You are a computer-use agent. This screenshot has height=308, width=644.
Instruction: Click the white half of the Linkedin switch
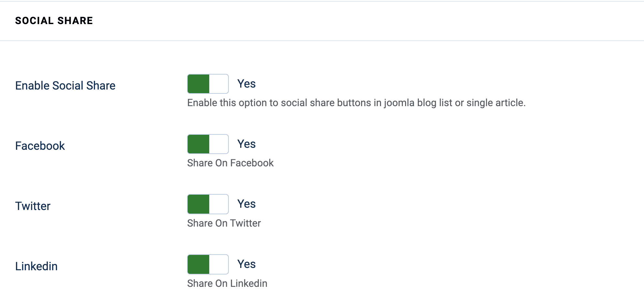[219, 264]
